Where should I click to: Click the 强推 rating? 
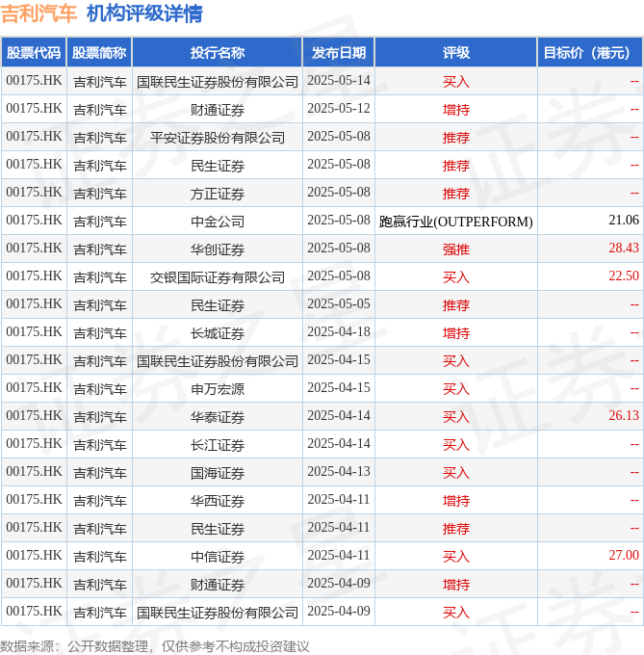pyautogui.click(x=455, y=249)
